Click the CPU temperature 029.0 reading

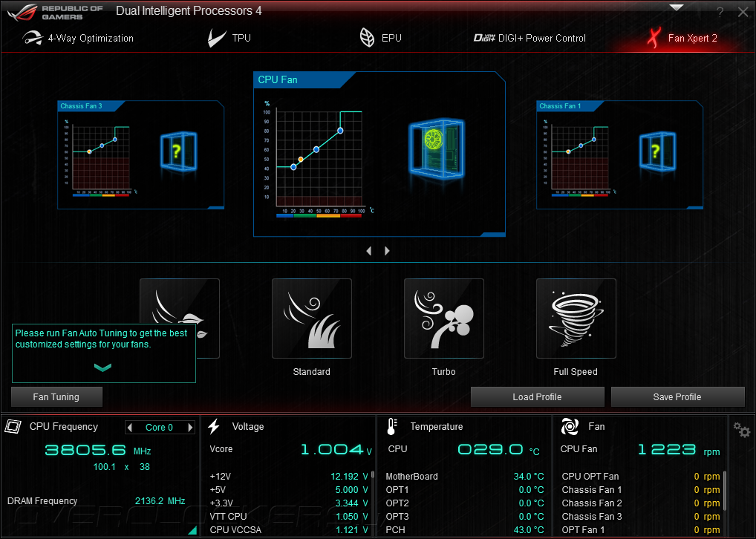click(490, 449)
